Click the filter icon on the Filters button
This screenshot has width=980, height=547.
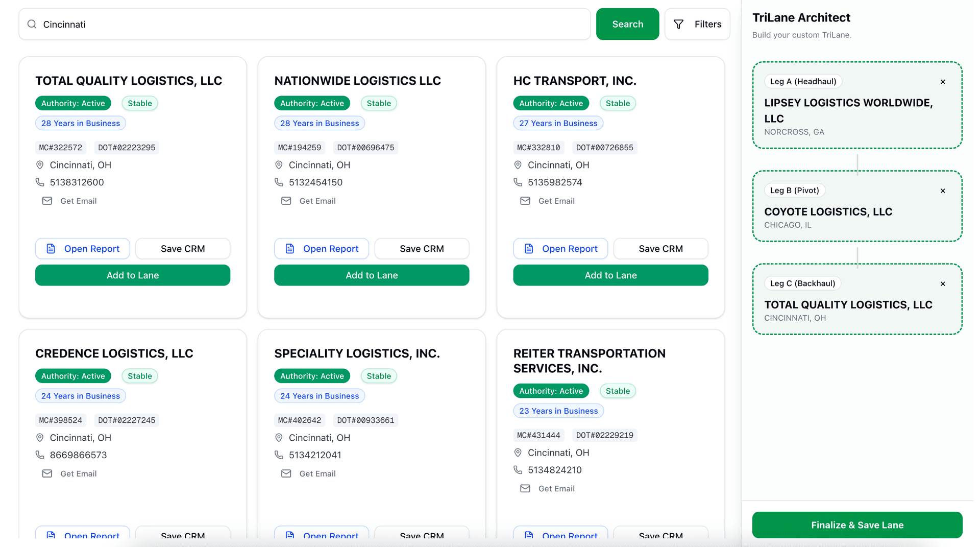coord(679,24)
